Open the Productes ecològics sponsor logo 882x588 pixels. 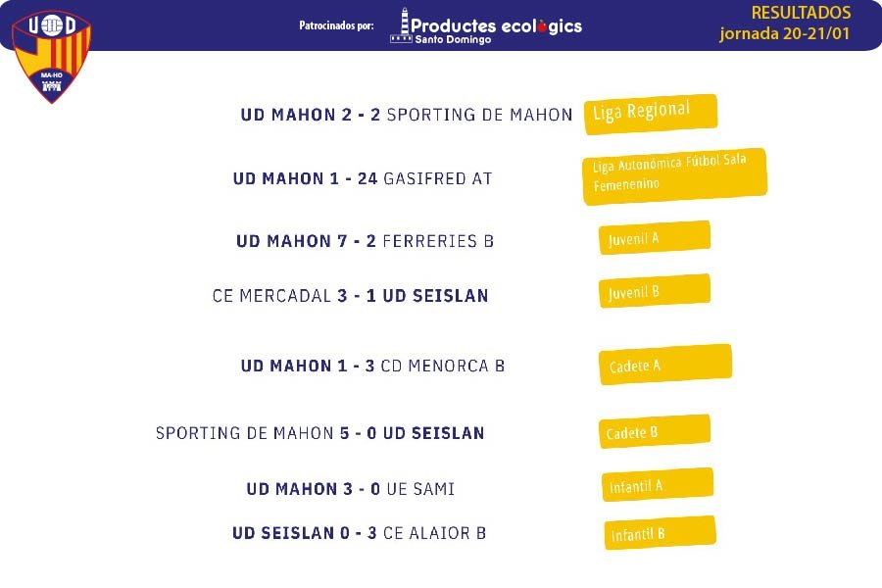pyautogui.click(x=486, y=25)
